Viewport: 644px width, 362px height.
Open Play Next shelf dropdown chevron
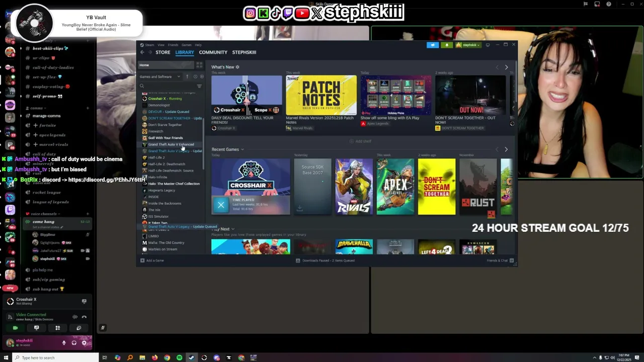[x=232, y=229]
